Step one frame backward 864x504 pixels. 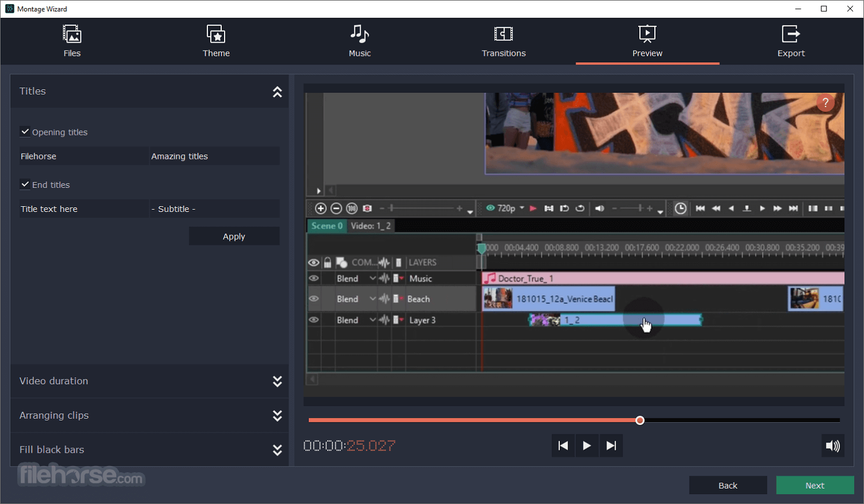click(x=731, y=209)
